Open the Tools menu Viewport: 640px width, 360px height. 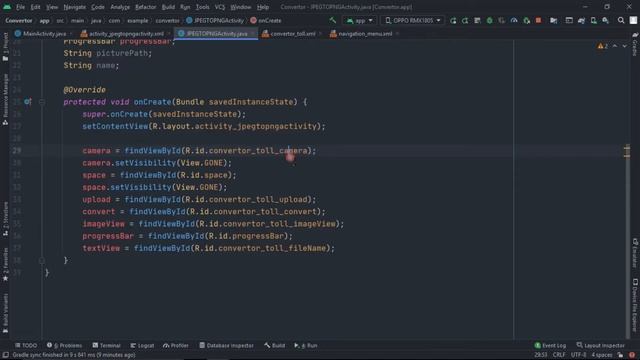[x=202, y=7]
